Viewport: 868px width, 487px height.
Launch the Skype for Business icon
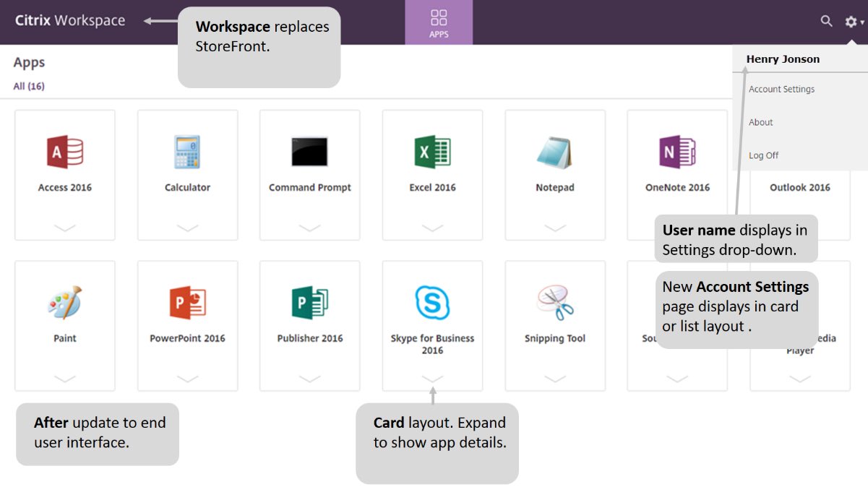(x=432, y=303)
